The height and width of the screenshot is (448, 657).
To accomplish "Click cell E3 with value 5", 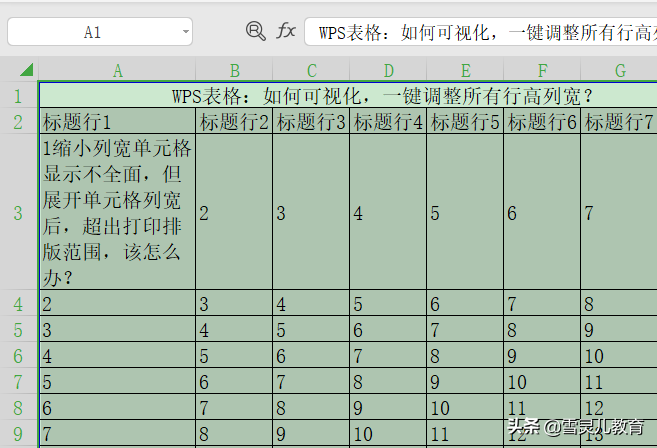I will [x=465, y=212].
